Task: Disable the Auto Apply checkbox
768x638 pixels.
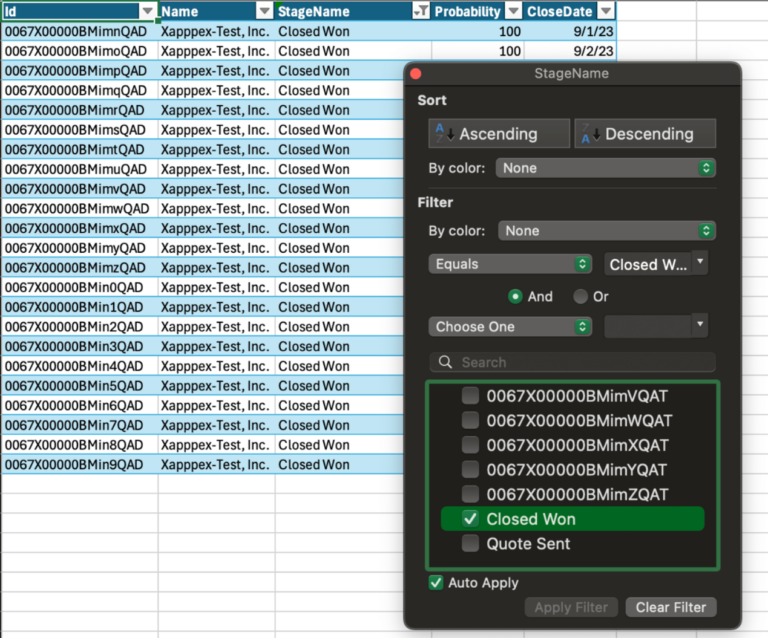Action: pyautogui.click(x=435, y=583)
